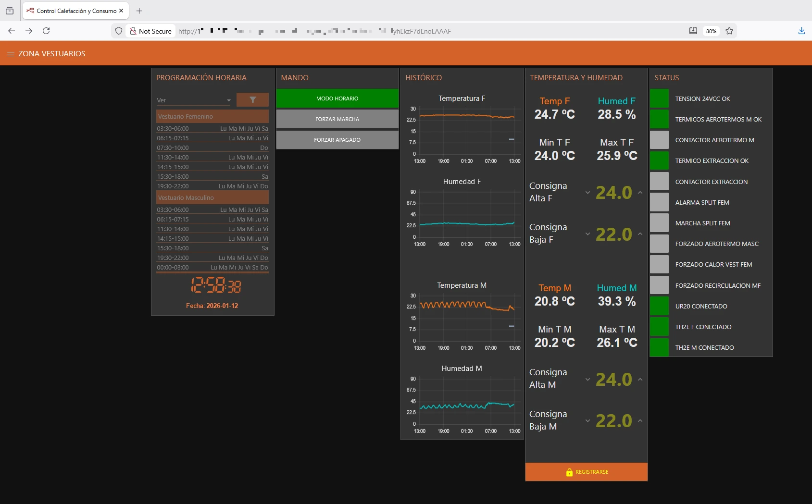Viewport: 812px width, 504px height.
Task: Click the browser back arrow
Action: coord(12,31)
